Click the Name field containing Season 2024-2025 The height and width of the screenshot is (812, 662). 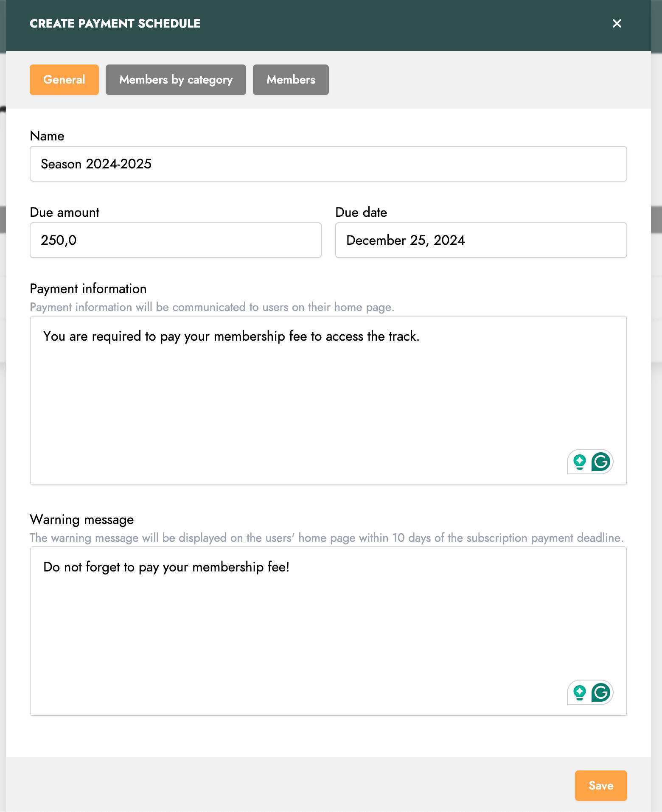pos(328,164)
